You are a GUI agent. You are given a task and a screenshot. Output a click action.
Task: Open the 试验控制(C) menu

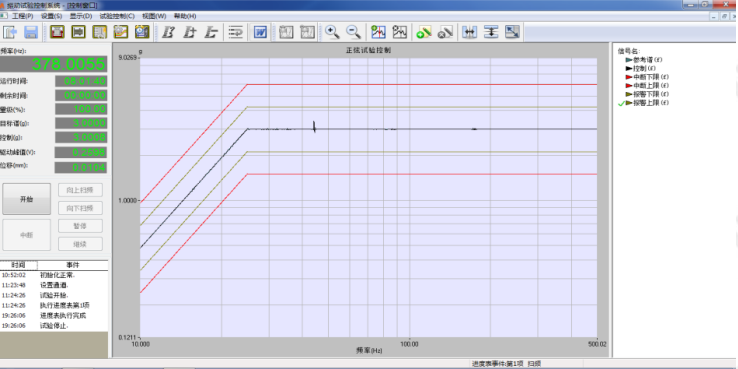[117, 16]
